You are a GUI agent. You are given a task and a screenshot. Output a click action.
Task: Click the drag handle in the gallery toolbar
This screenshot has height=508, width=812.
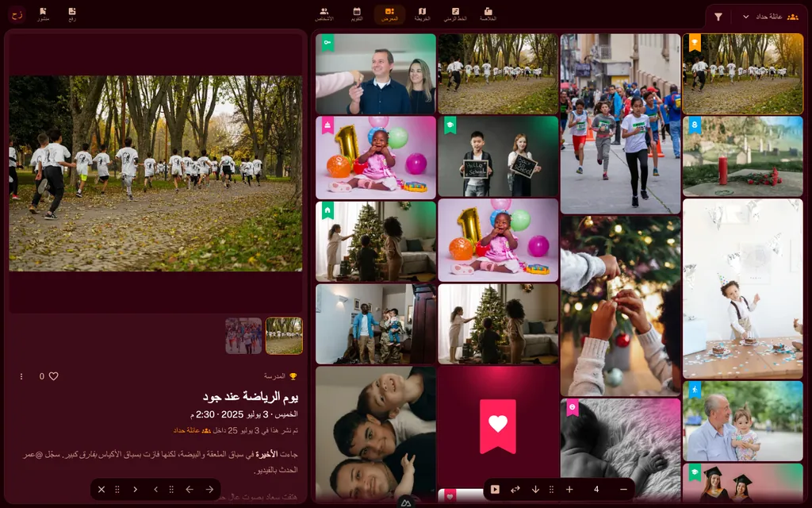[x=552, y=489]
